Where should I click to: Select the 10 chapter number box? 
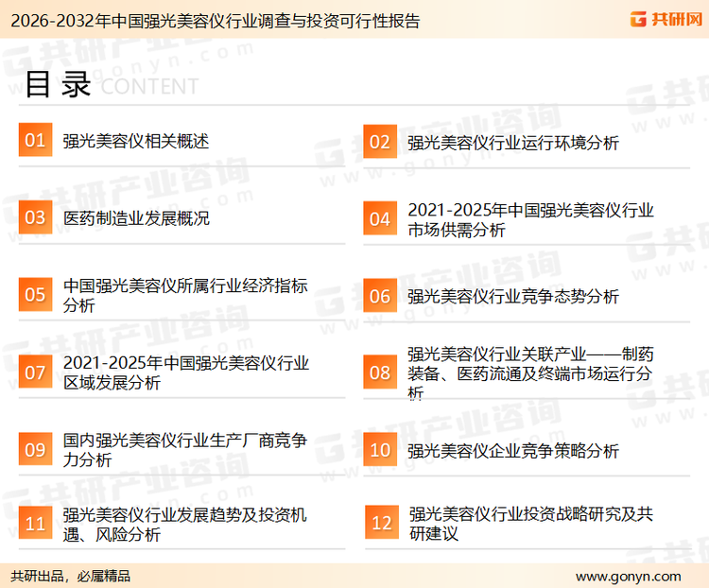(x=379, y=450)
